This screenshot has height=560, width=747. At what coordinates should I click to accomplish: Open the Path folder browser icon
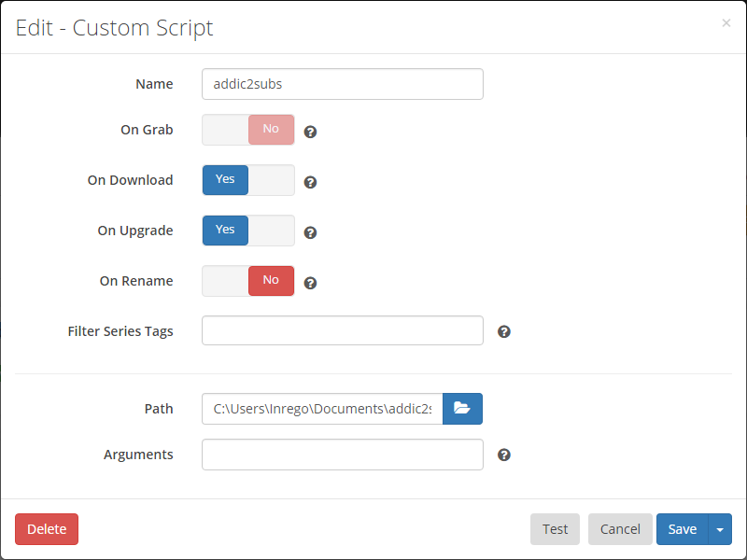462,408
